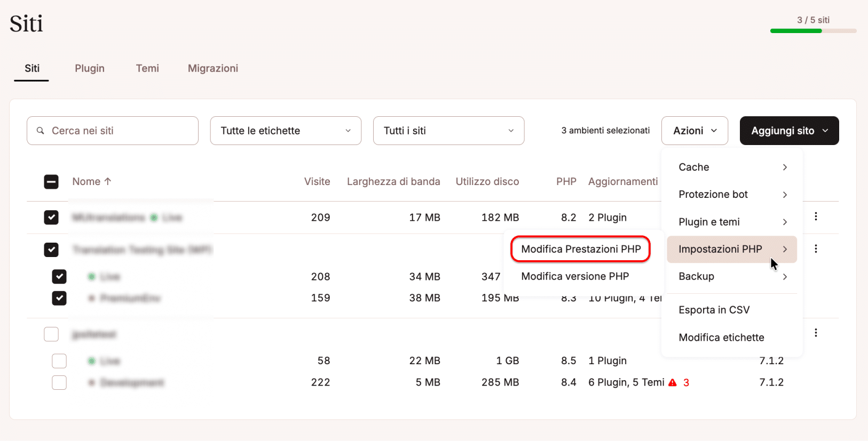This screenshot has height=441, width=868.
Task: Click the 2 Plugin updates cell
Action: click(x=607, y=218)
